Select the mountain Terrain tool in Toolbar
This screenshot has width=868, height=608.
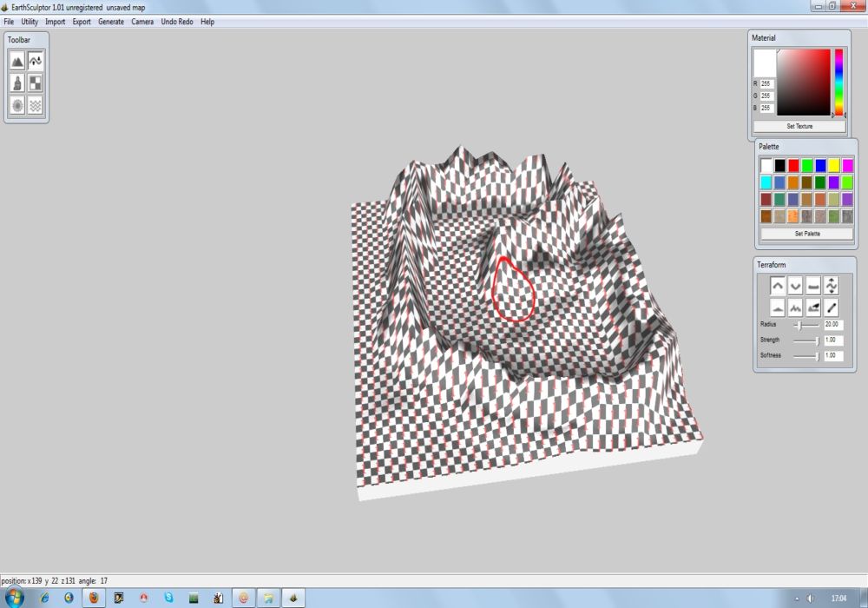coord(16,61)
